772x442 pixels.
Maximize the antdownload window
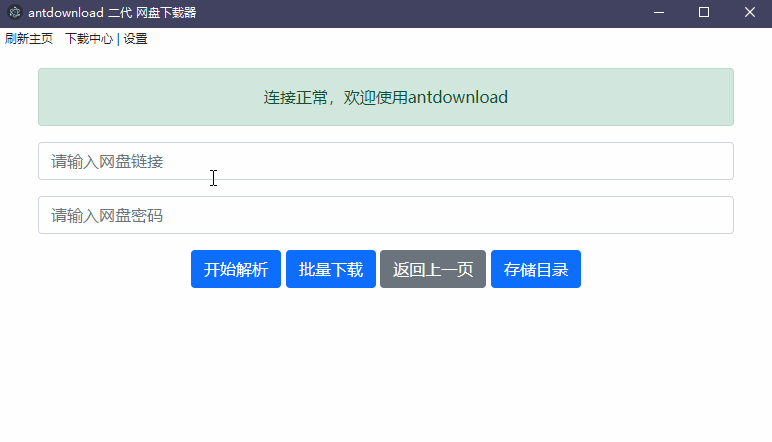click(x=704, y=13)
